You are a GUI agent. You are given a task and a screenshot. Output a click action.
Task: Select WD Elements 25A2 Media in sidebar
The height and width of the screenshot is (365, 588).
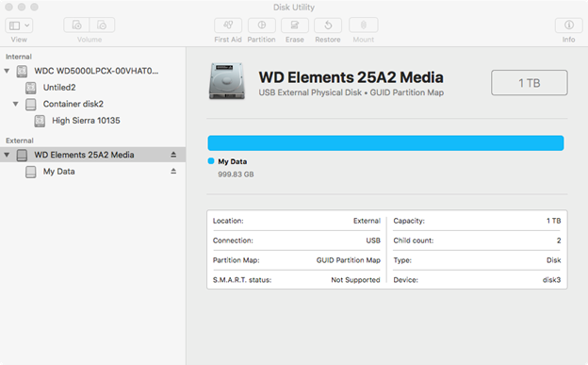point(84,155)
